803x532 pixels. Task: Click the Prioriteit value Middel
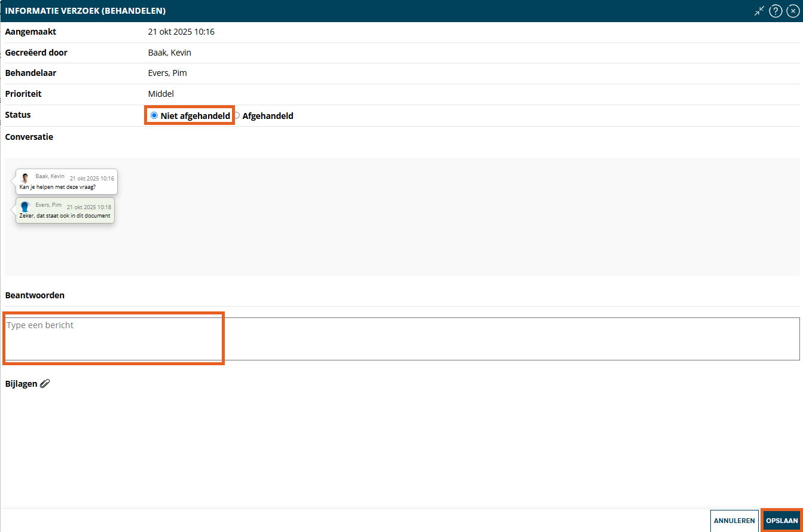(161, 94)
